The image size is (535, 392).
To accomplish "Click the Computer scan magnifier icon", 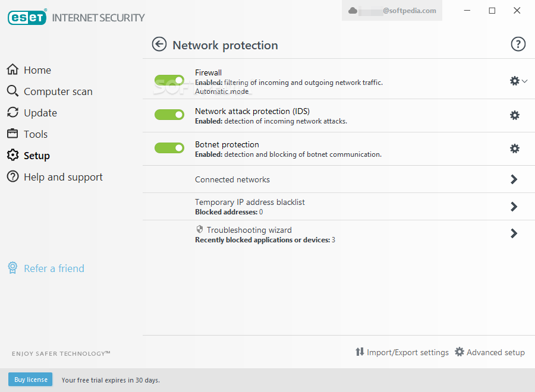I will [12, 91].
